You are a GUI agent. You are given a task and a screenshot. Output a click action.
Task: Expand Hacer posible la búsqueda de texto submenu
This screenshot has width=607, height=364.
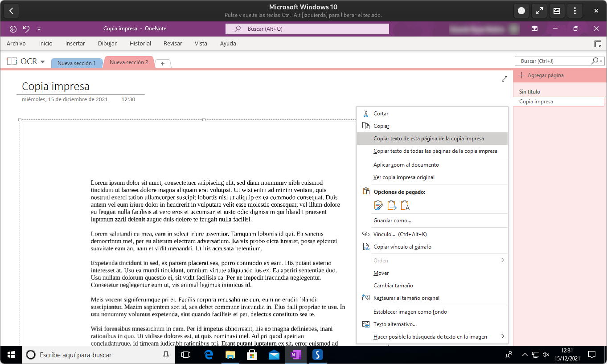pos(432,337)
